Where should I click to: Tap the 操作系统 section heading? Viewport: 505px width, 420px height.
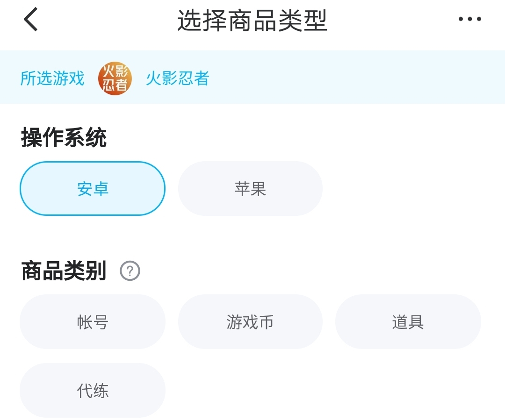64,138
